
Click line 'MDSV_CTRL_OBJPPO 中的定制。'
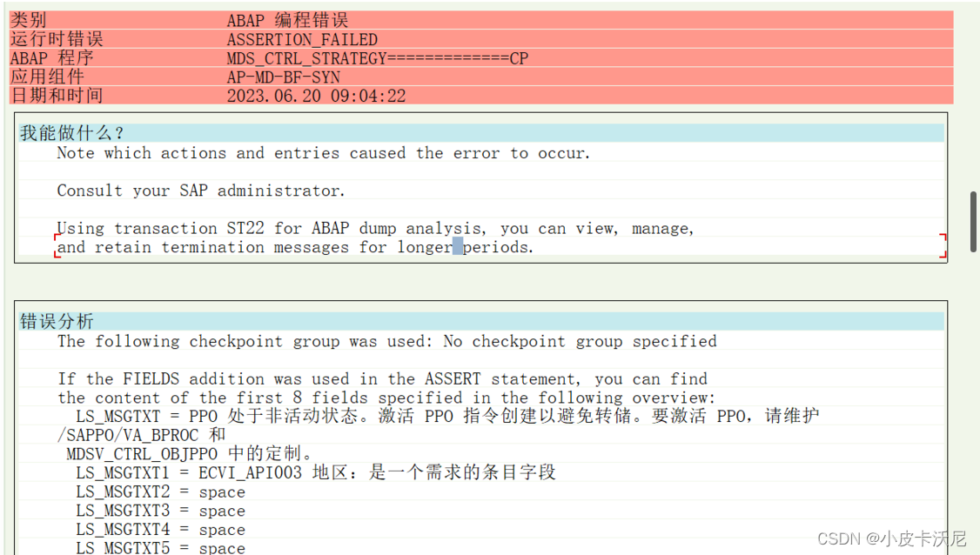click(x=190, y=454)
